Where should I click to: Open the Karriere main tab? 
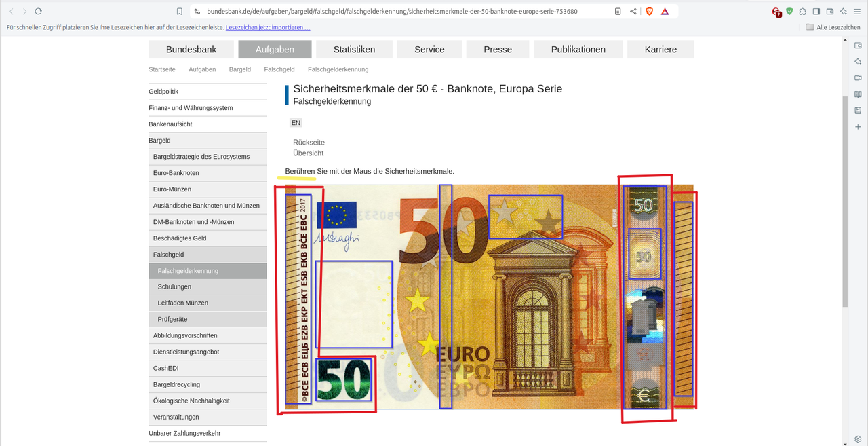click(x=660, y=50)
